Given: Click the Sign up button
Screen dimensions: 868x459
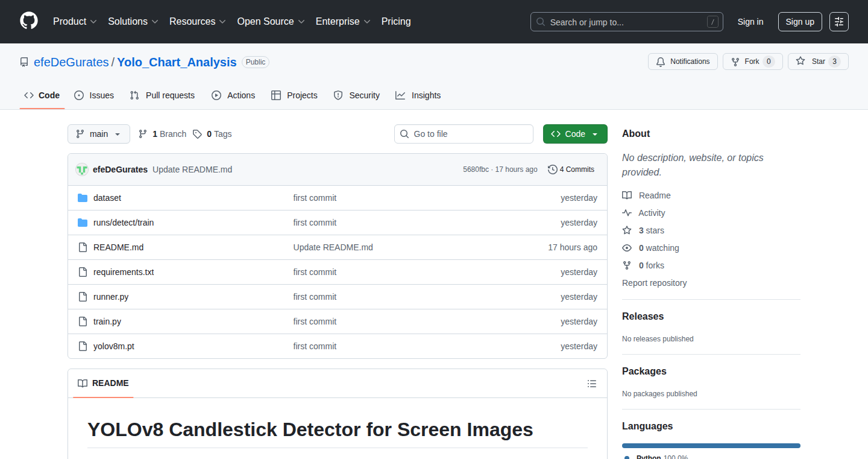Looking at the screenshot, I should tap(800, 22).
